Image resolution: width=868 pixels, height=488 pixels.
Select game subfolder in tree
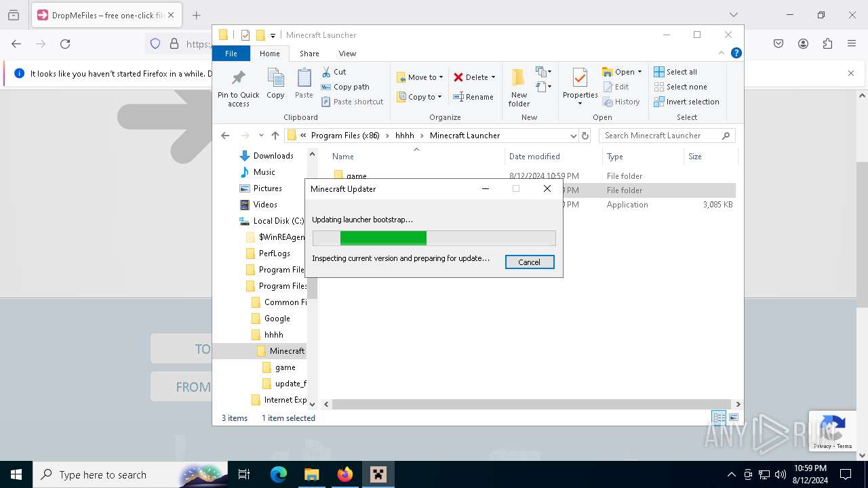tap(285, 367)
